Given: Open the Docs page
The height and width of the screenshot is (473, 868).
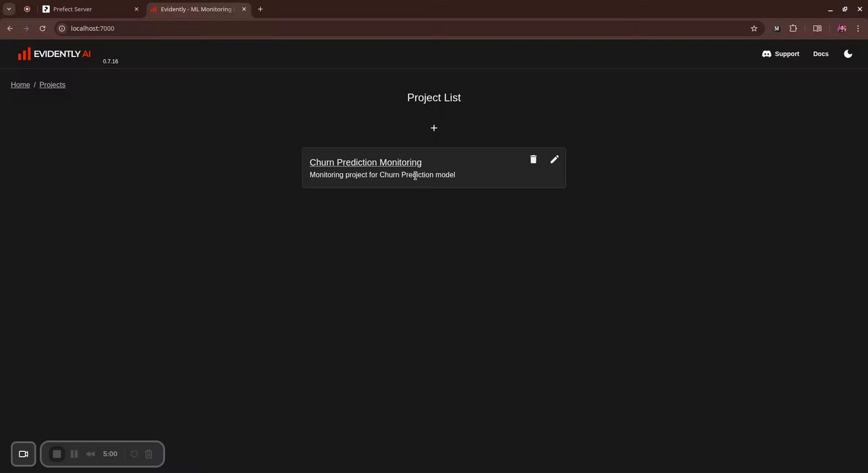Looking at the screenshot, I should pos(821,54).
